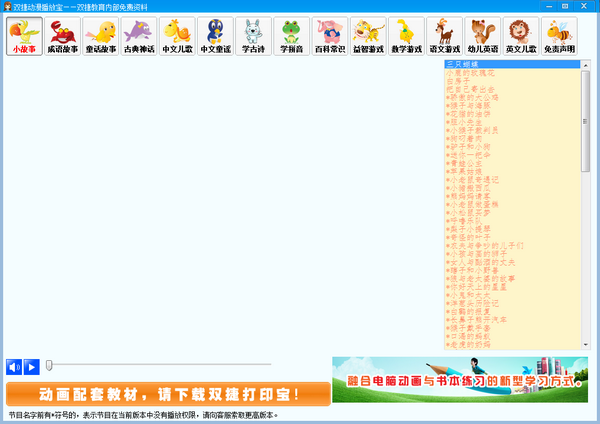This screenshot has height=424, width=600.
Task: Start playback with the play button
Action: (32, 367)
